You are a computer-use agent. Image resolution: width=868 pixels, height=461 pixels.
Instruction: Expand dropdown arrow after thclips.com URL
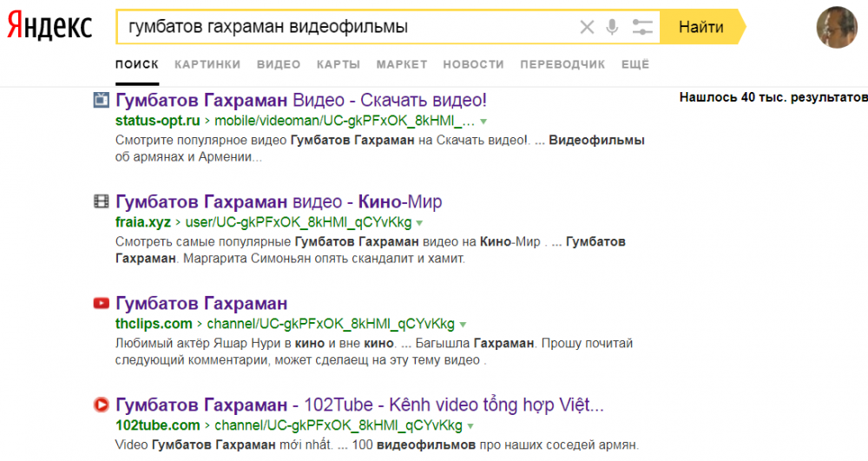[x=463, y=325]
